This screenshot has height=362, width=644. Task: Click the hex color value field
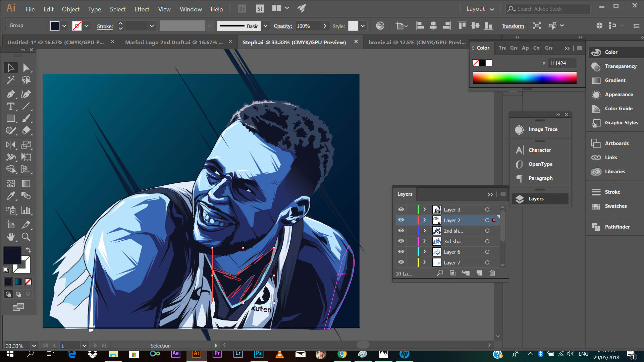(562, 63)
